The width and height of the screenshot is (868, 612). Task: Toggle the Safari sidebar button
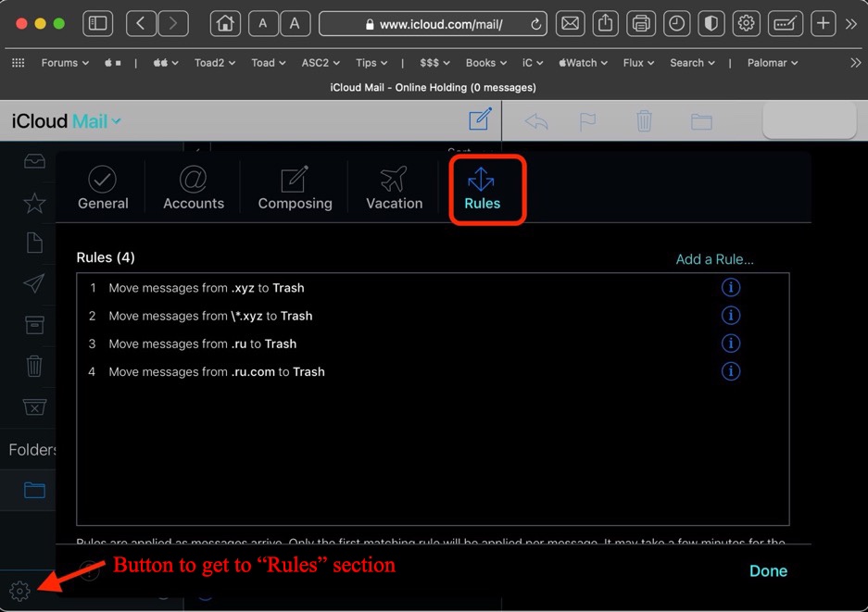pos(97,23)
